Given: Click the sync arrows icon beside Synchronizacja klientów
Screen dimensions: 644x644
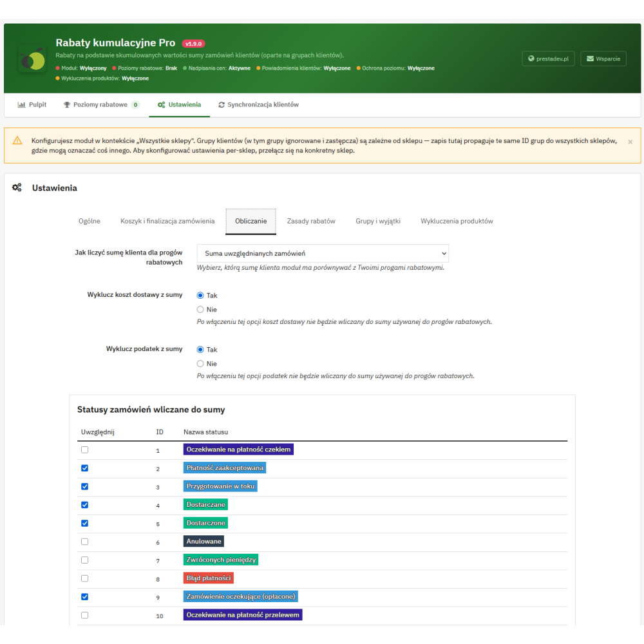Looking at the screenshot, I should 222,105.
